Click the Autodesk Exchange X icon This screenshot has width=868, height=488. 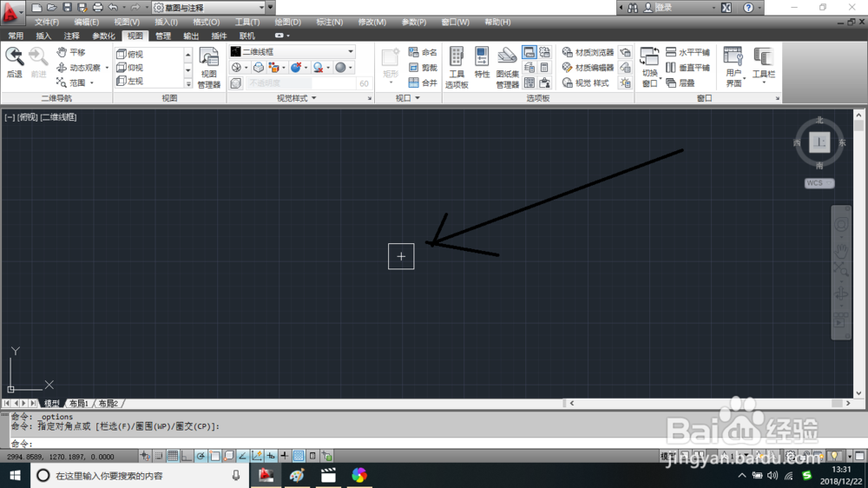click(727, 8)
